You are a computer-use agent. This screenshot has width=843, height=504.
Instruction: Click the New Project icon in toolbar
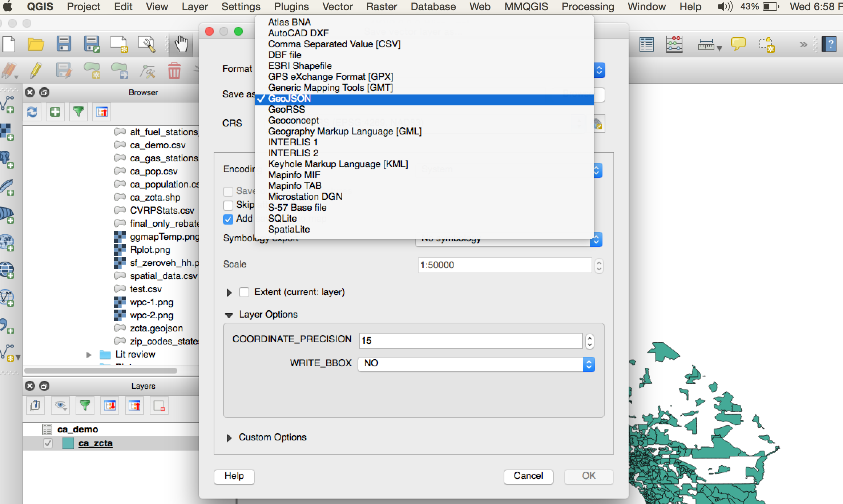pos(9,45)
